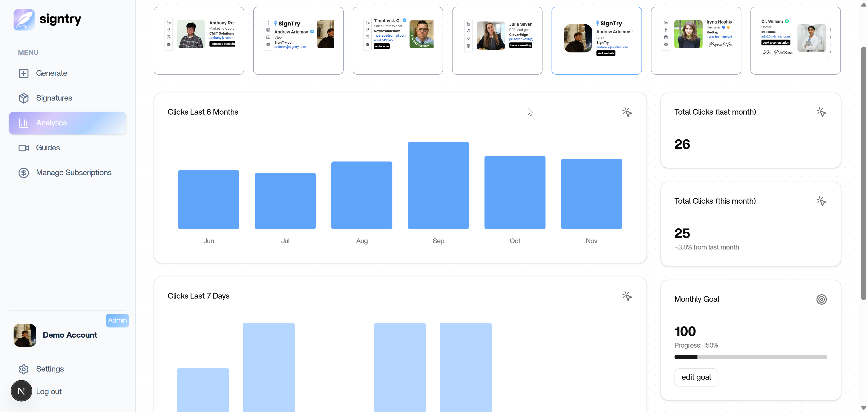Click the Log out link
Image resolution: width=868 pixels, height=412 pixels.
pos(49,391)
